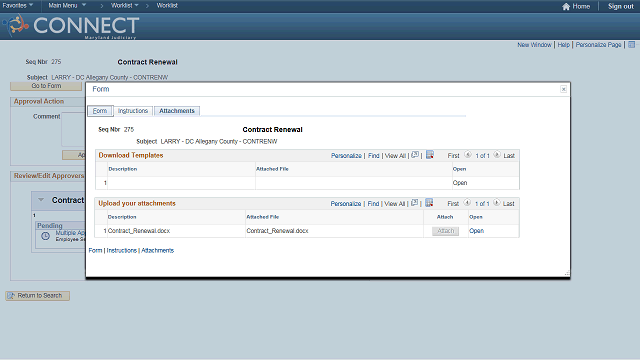Click bottom Attachments link in dialog
Image resolution: width=640 pixels, height=360 pixels.
tap(158, 250)
